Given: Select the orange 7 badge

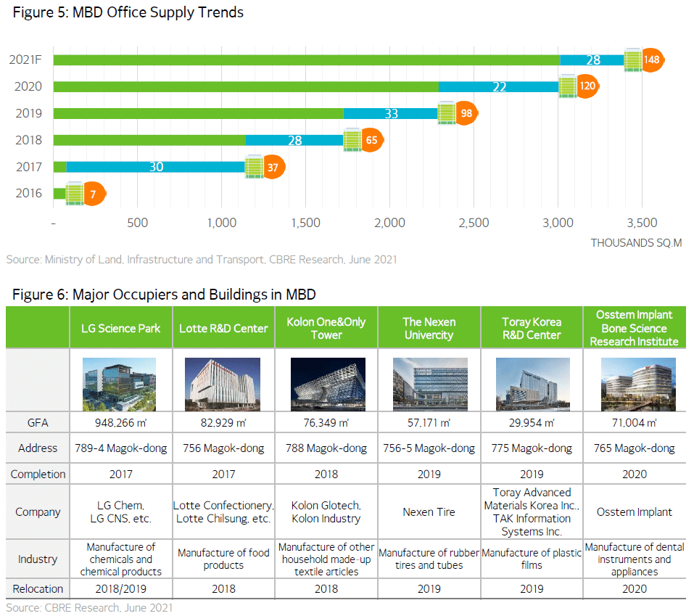Looking at the screenshot, I should click(x=94, y=194).
